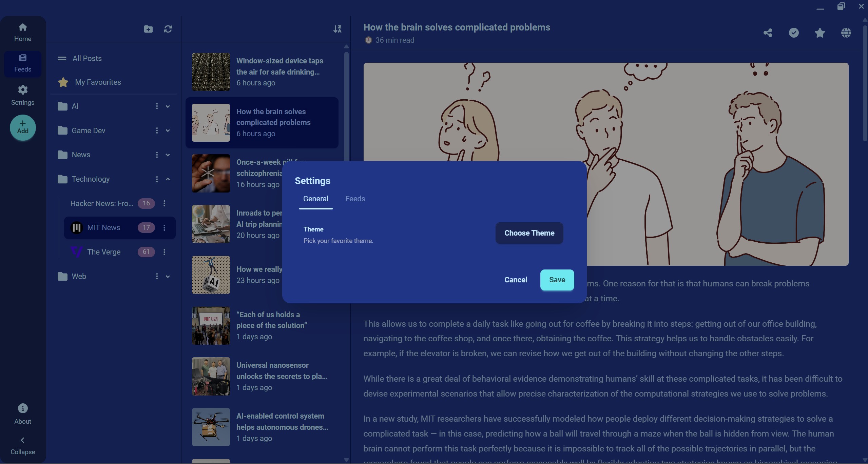
Task: Open News folder options menu
Action: 157,155
